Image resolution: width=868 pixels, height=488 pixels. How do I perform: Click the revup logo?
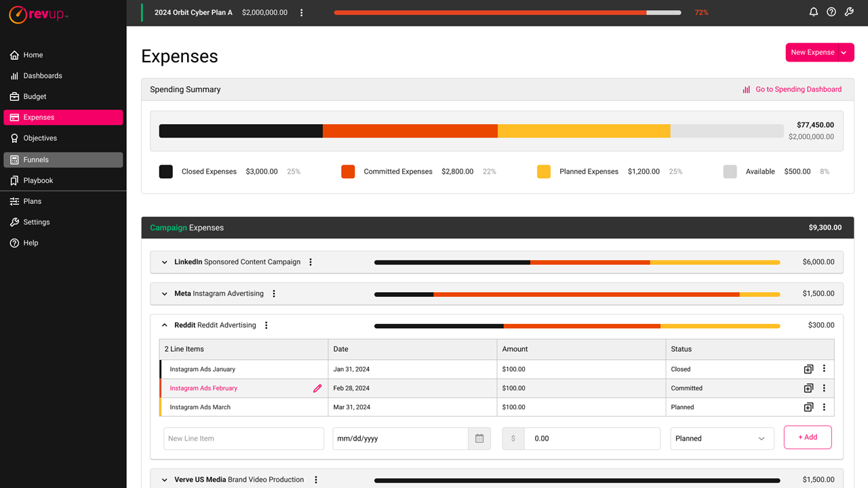39,15
